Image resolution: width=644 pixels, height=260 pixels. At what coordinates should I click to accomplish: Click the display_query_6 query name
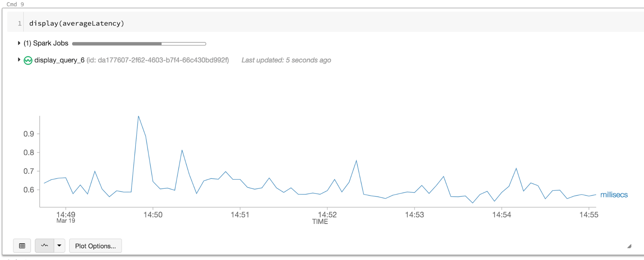point(59,60)
